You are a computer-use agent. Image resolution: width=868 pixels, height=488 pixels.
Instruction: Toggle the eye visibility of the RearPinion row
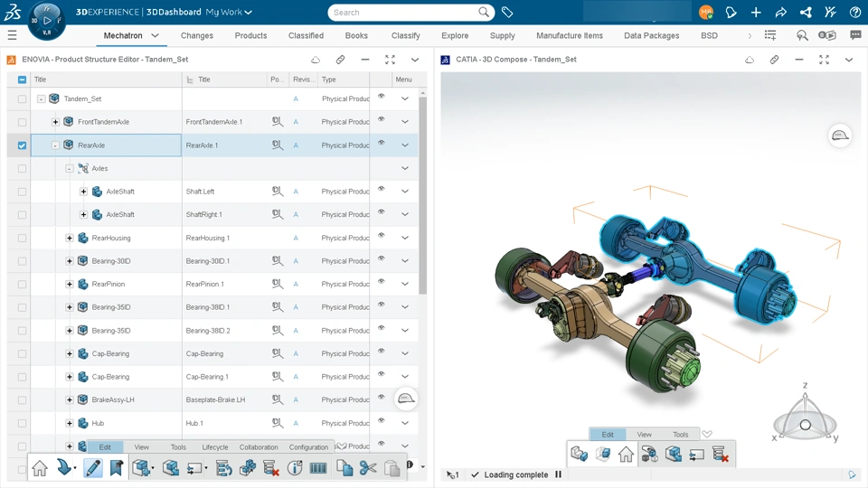click(x=381, y=282)
